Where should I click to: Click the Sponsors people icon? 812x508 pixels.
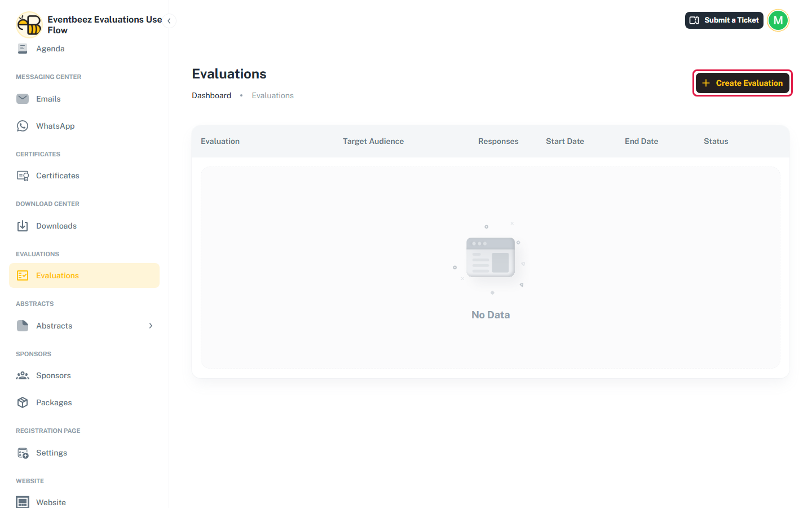coord(23,375)
